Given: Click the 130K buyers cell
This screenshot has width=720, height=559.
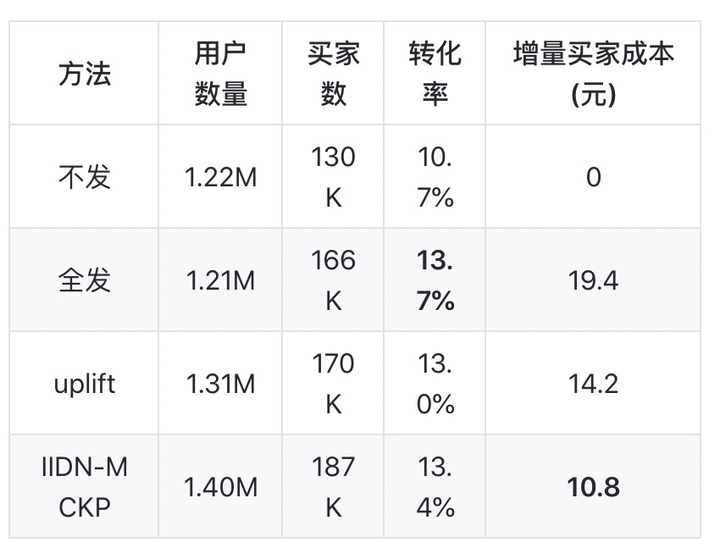Looking at the screenshot, I should click(x=333, y=177).
